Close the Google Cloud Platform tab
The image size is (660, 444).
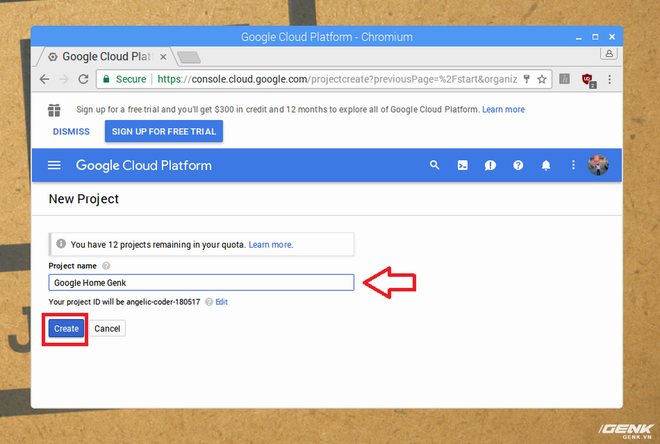tap(163, 57)
